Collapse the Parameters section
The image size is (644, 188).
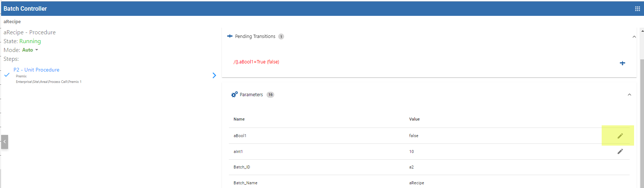pyautogui.click(x=629, y=95)
